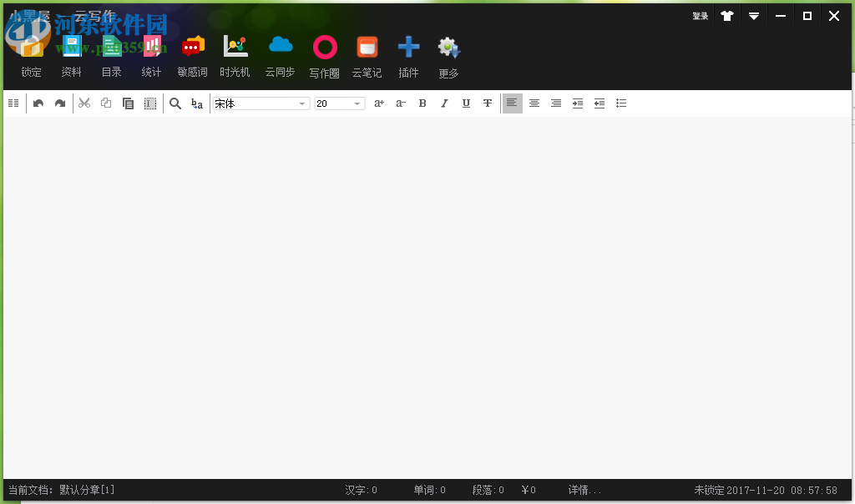Decrease font size with a- button
Image resolution: width=855 pixels, height=504 pixels.
401,103
